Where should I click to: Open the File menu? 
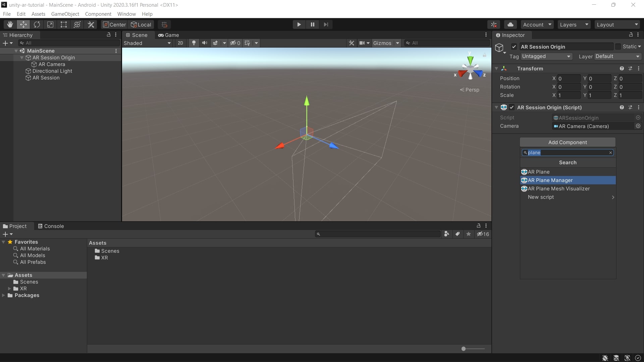7,14
